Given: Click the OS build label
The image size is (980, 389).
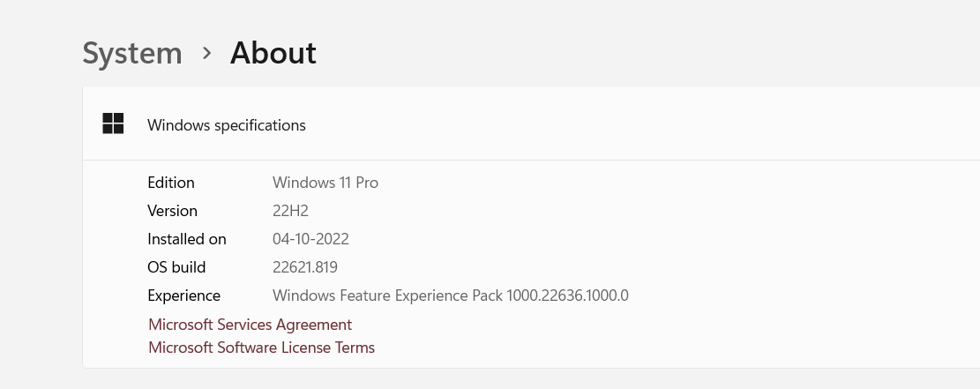Looking at the screenshot, I should pyautogui.click(x=176, y=267).
